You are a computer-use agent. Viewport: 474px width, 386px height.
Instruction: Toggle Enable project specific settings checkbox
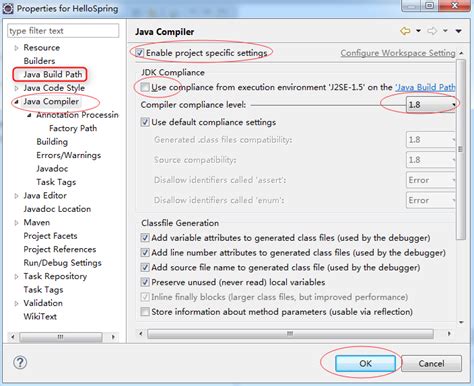[140, 53]
